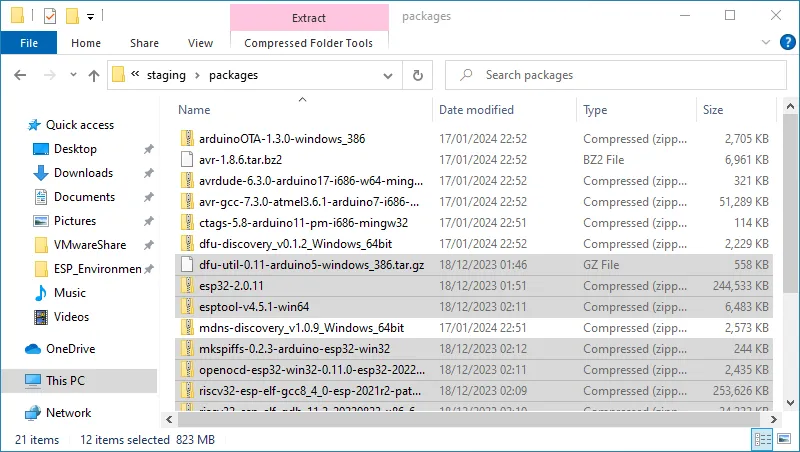Open Desktop in the navigation pane
Image resolution: width=800 pixels, height=452 pixels.
75,149
